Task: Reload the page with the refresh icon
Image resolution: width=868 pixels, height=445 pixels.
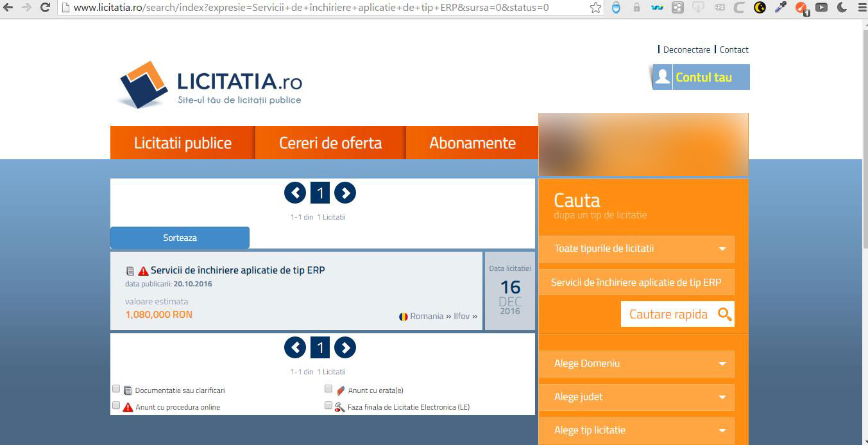Action: [x=45, y=8]
